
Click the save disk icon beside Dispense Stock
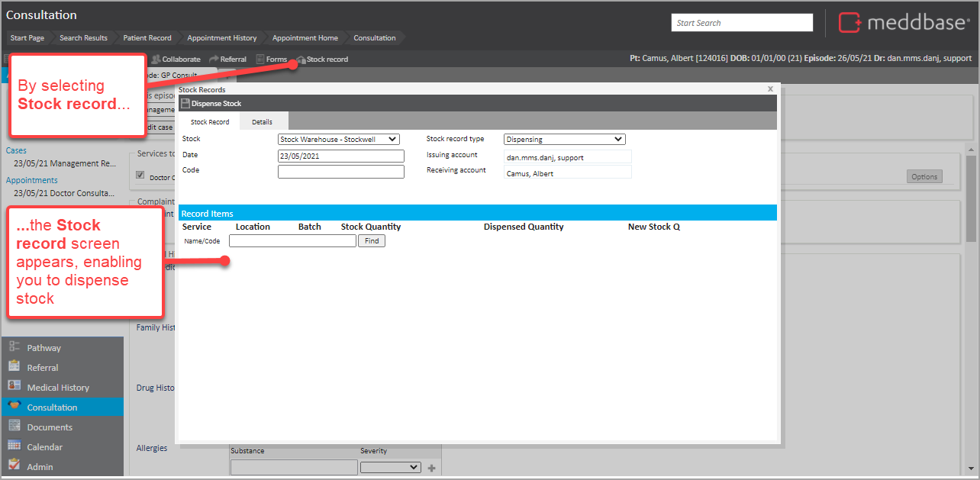pyautogui.click(x=185, y=103)
